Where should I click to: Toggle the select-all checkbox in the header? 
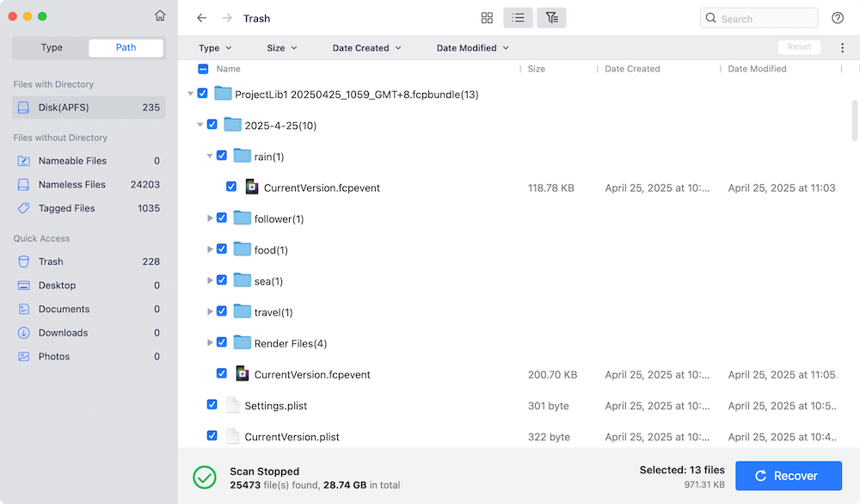(x=202, y=69)
